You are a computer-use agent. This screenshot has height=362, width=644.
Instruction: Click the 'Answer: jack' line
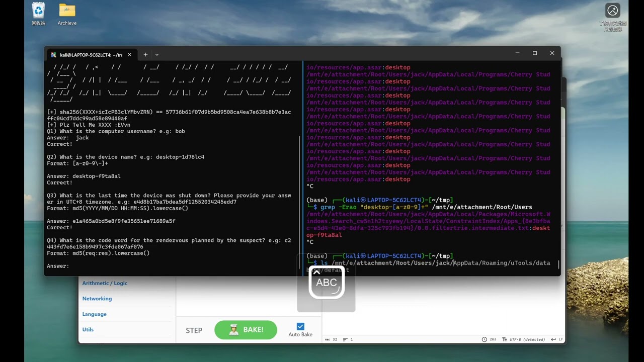coord(67,138)
